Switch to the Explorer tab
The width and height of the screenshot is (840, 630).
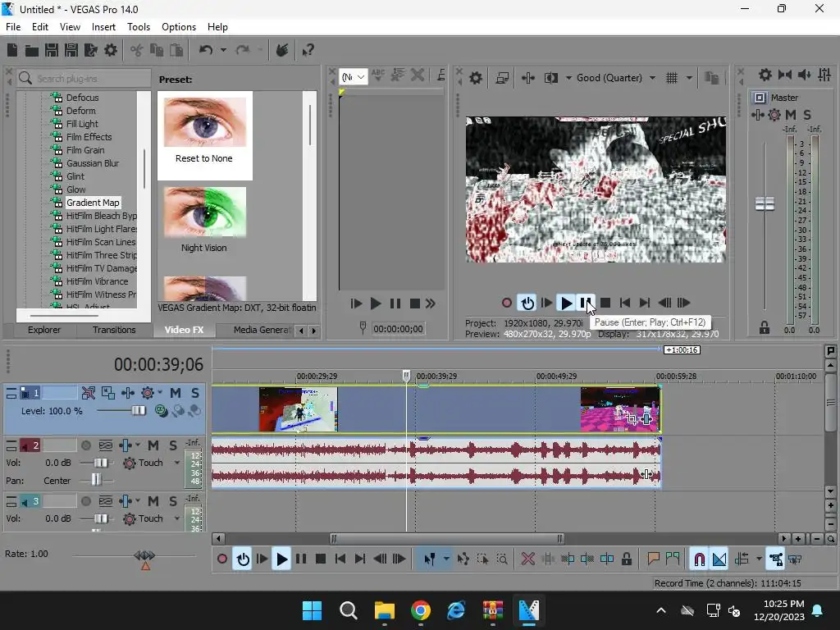click(x=44, y=330)
